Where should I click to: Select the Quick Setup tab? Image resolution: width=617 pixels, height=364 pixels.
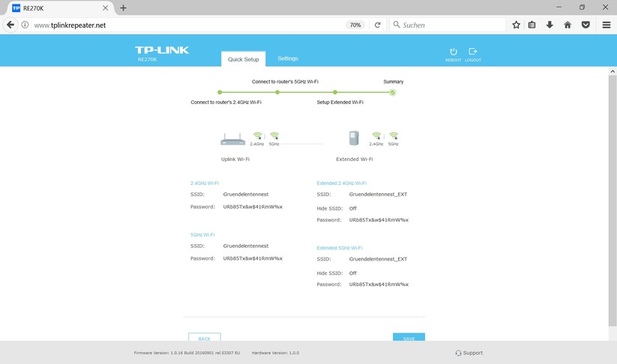(244, 59)
